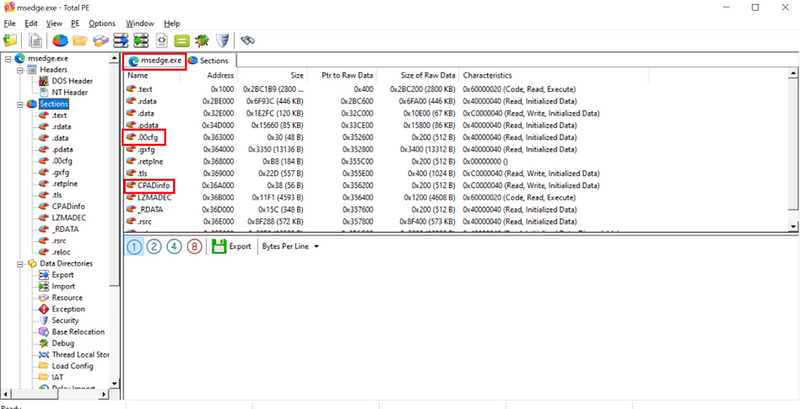Click the pie-chart Sections toolbar icon
Screen dimensions: 800x409
click(60, 40)
